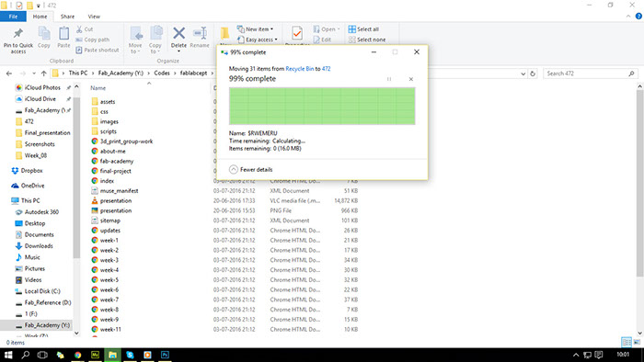This screenshot has width=644, height=362.
Task: Click the Copy icon in Clipboard group
Action: [44, 34]
